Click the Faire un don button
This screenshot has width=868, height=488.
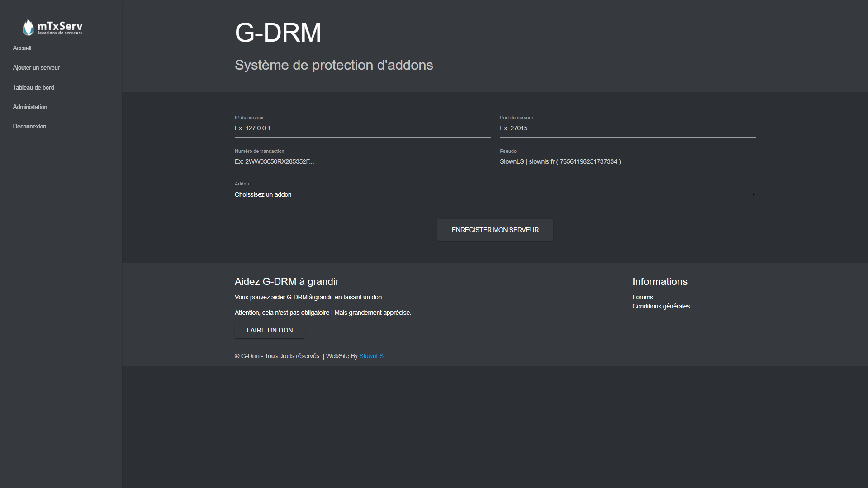(270, 330)
